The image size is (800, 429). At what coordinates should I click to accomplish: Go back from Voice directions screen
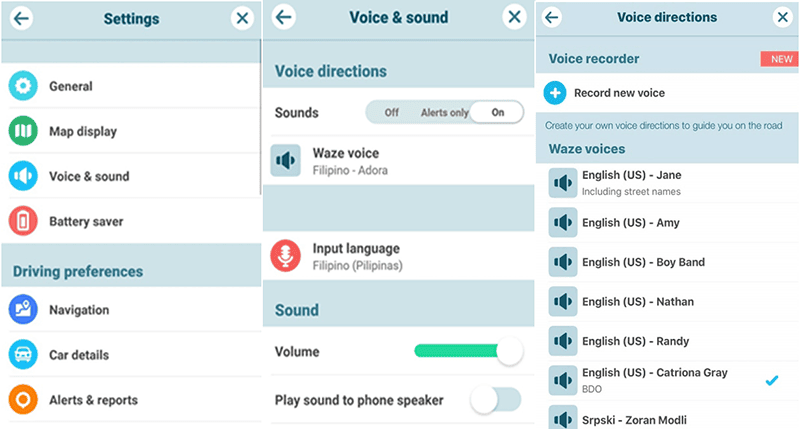(x=552, y=17)
